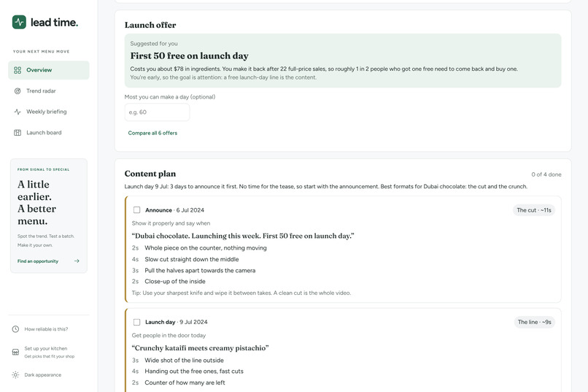Click the Most you can make a day field
This screenshot has height=392, width=588.
click(x=157, y=112)
